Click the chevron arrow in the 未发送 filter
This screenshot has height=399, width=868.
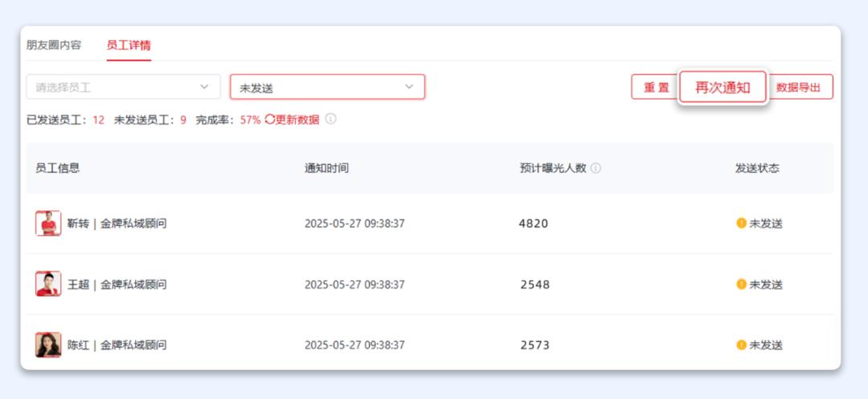[408, 87]
